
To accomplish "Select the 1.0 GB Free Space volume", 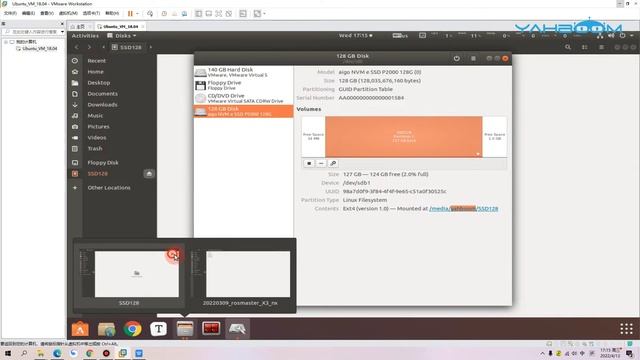I will pos(495,137).
